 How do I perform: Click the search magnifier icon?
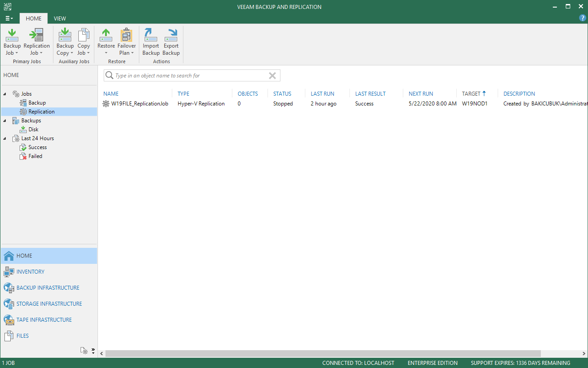click(109, 76)
